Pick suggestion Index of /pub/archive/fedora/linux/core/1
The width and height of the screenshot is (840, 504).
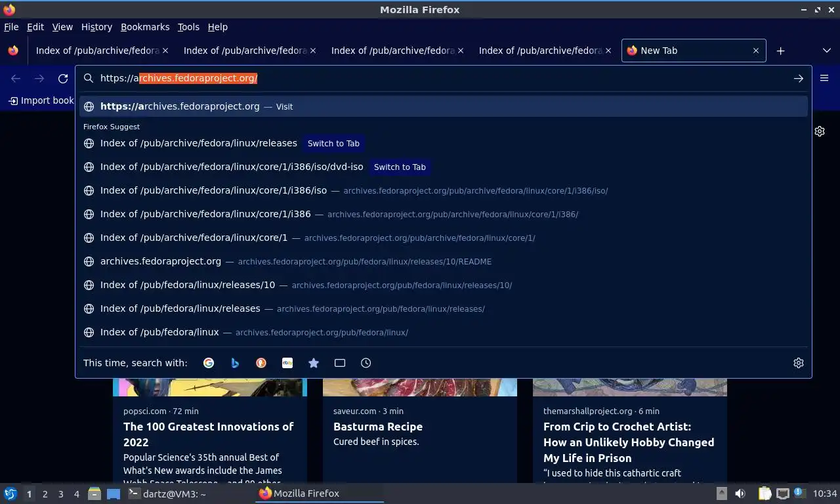[444, 238]
